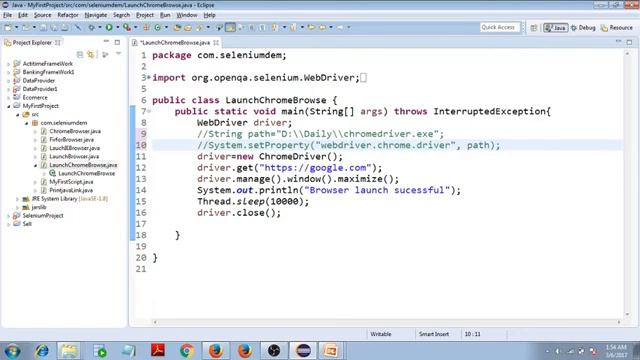Click the Quick Access search field
The height and width of the screenshot is (360, 640).
pyautogui.click(x=500, y=27)
